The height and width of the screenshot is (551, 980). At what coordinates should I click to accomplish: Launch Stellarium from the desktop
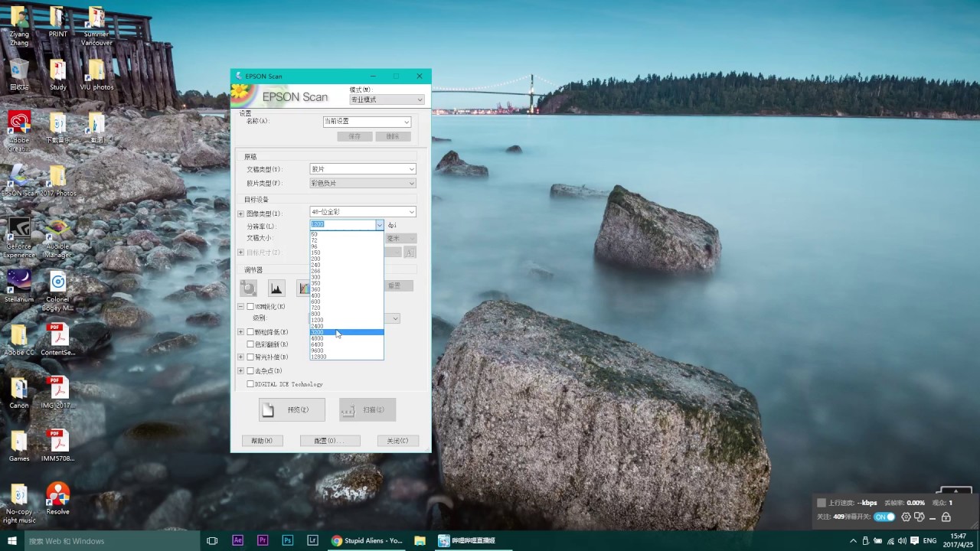(x=19, y=287)
